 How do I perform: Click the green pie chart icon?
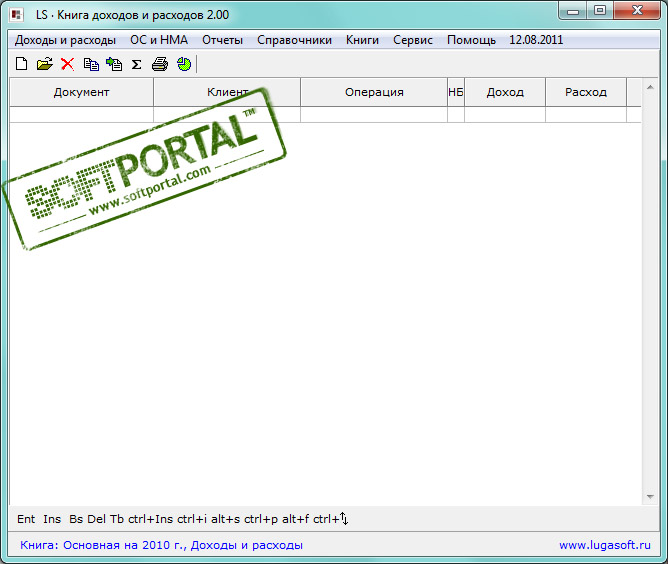click(184, 64)
